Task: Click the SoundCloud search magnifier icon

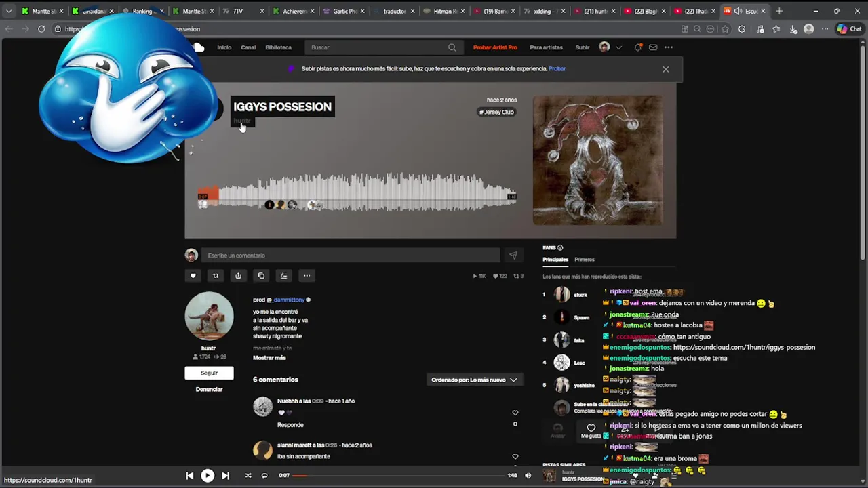Action: pyautogui.click(x=452, y=47)
